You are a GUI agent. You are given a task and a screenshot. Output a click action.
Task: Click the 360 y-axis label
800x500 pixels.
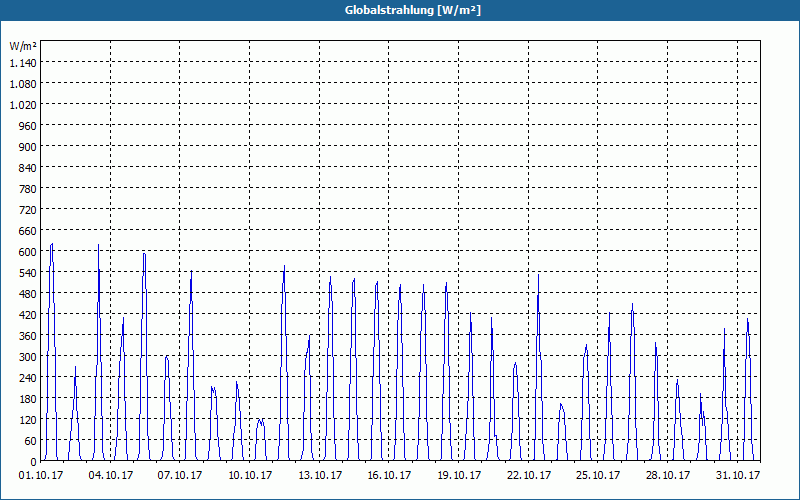point(28,336)
